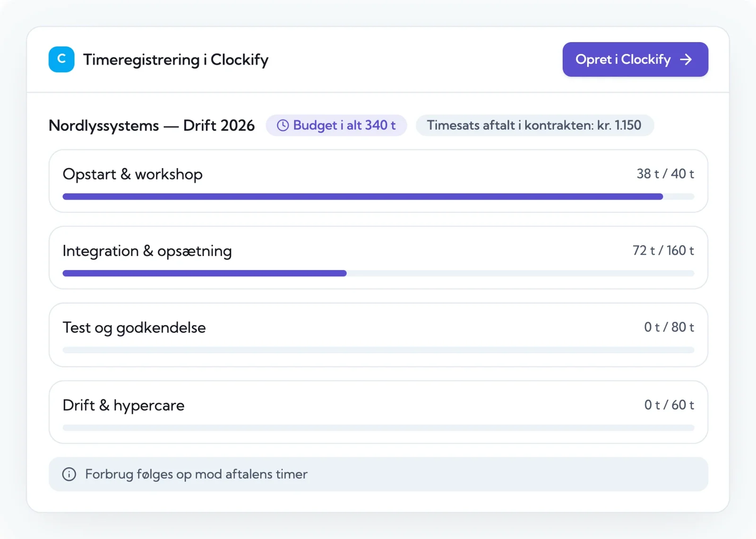Image resolution: width=756 pixels, height=539 pixels.
Task: Click the 72 t / 160 t value
Action: pyautogui.click(x=663, y=250)
